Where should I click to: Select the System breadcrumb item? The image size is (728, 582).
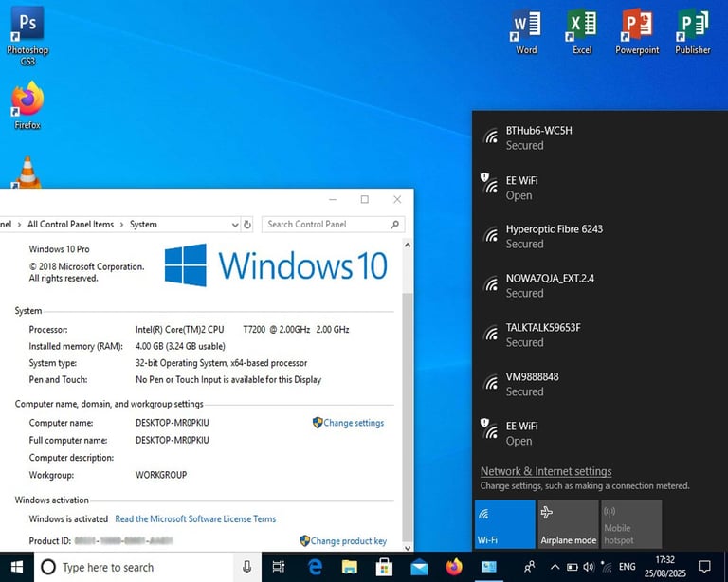[x=143, y=225]
